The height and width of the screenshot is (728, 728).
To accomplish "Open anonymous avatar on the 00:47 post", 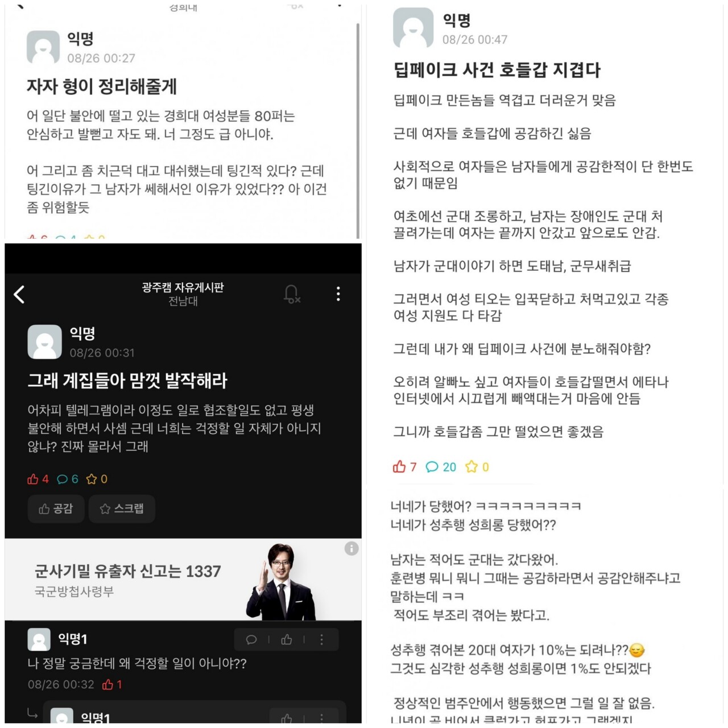I will (x=413, y=28).
